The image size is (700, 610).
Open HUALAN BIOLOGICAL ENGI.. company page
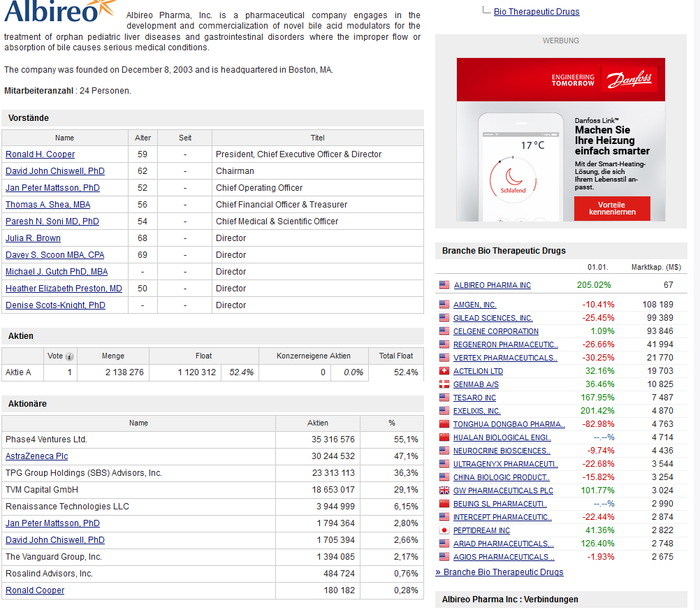502,437
